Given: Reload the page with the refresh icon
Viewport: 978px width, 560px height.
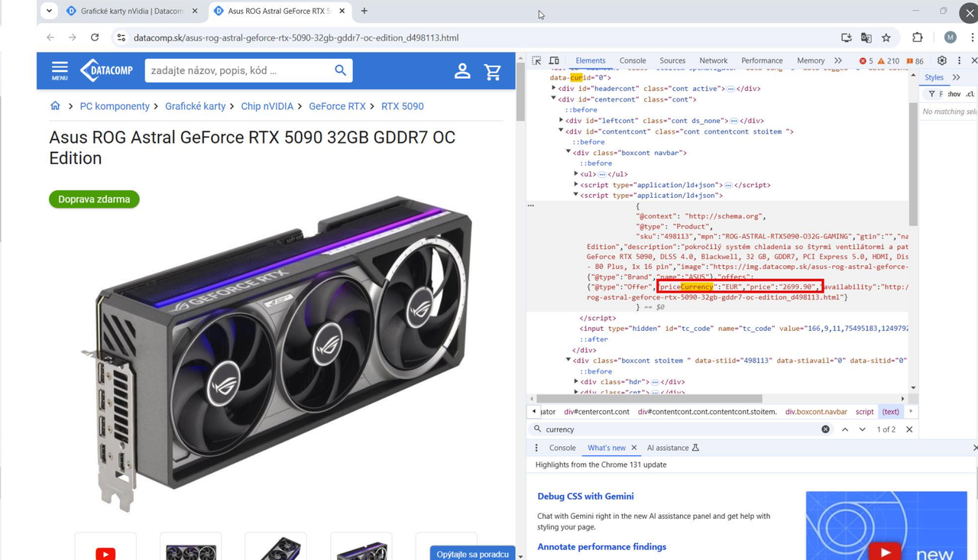Looking at the screenshot, I should click(x=95, y=37).
